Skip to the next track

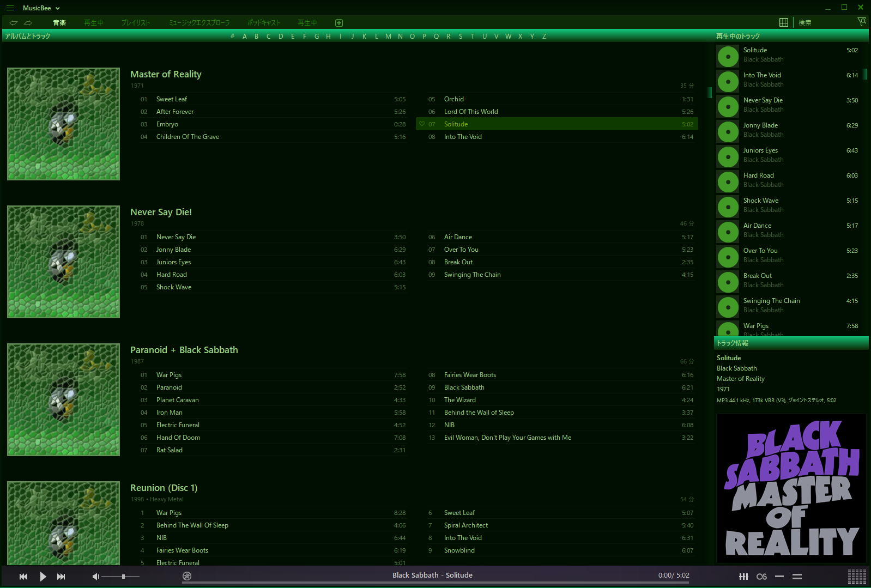pyautogui.click(x=61, y=577)
